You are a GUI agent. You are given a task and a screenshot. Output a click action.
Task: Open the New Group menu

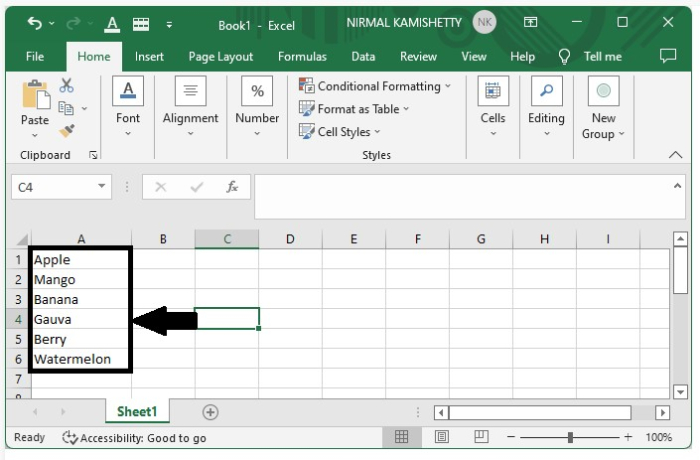[x=603, y=108]
